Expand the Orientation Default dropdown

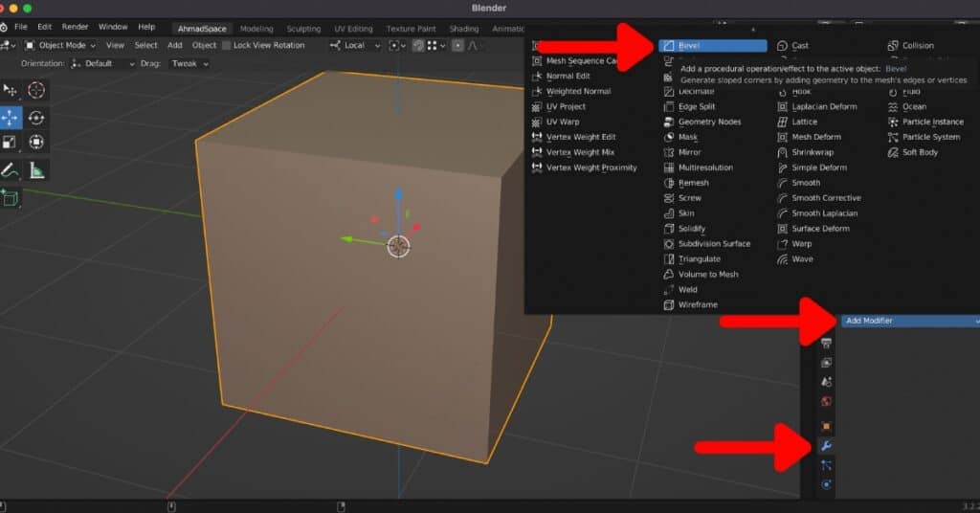coord(103,63)
